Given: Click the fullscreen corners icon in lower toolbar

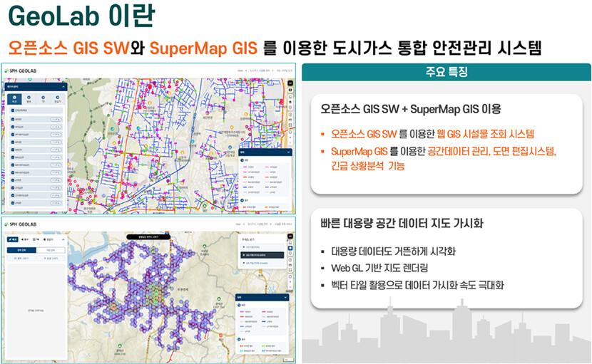Looking at the screenshot, I should (x=290, y=270).
